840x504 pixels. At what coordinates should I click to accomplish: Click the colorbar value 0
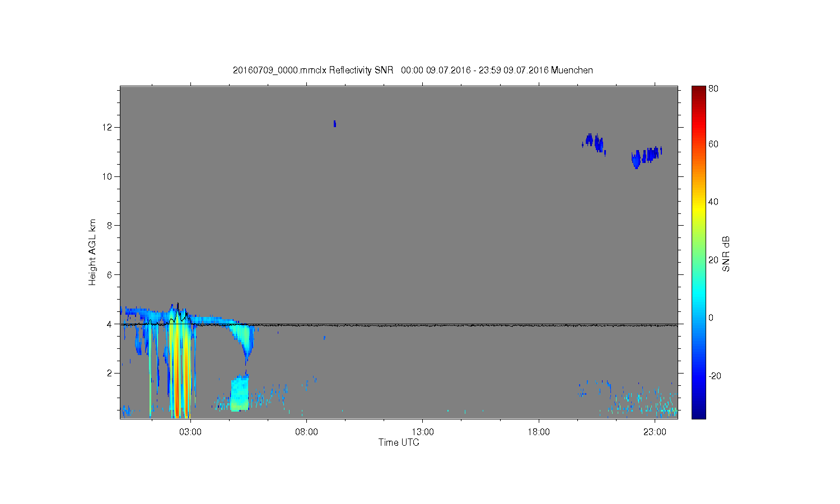pyautogui.click(x=711, y=318)
